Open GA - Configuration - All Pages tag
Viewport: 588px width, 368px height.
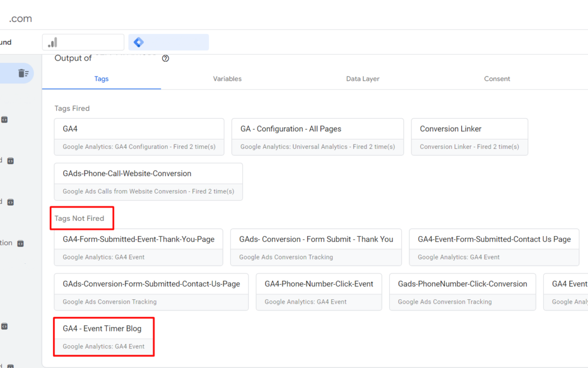tap(317, 137)
